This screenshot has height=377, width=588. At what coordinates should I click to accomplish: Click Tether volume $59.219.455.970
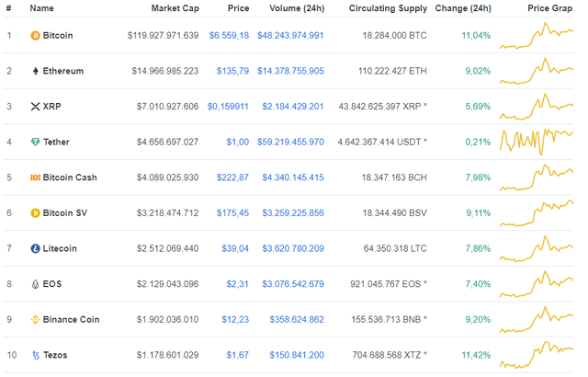(290, 142)
